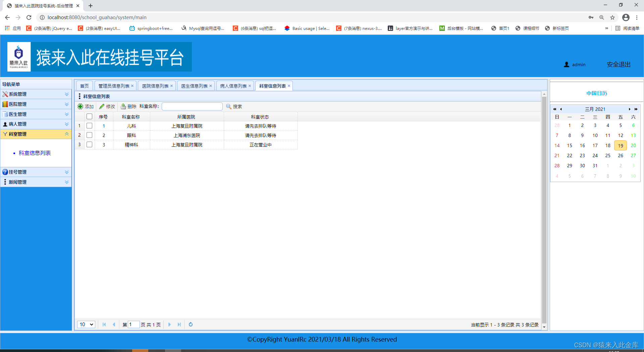
Task: Expand the 医院管理 menu section
Action: (x=36, y=104)
